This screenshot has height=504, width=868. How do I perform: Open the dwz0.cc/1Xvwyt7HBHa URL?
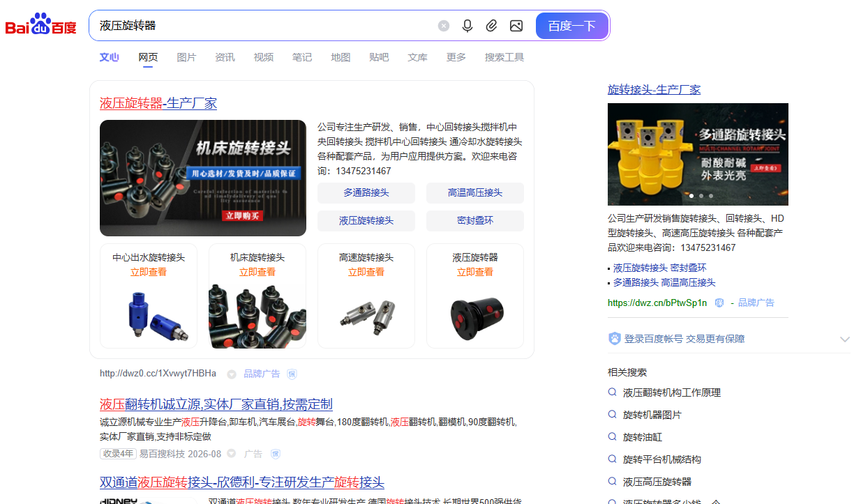tap(158, 374)
